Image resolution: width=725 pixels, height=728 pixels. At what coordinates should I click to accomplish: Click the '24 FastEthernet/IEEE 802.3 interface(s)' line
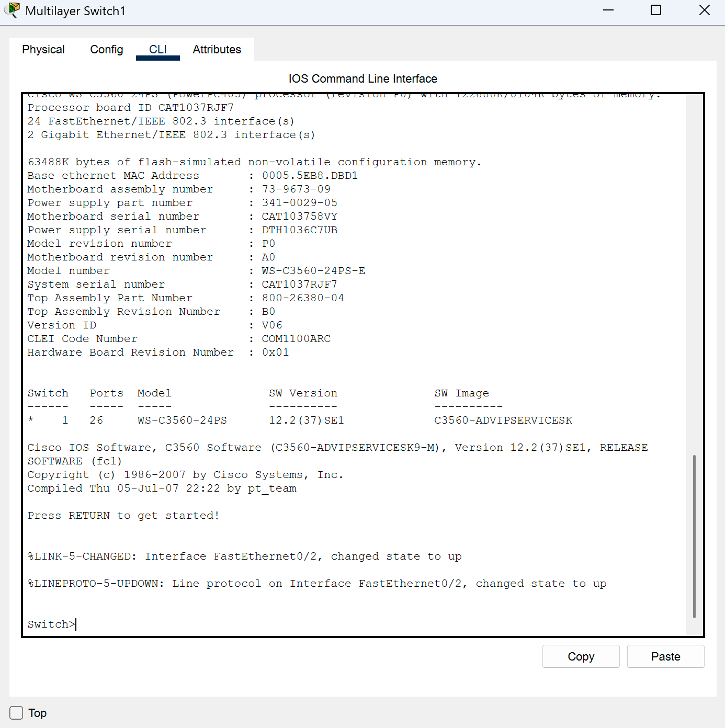point(161,121)
